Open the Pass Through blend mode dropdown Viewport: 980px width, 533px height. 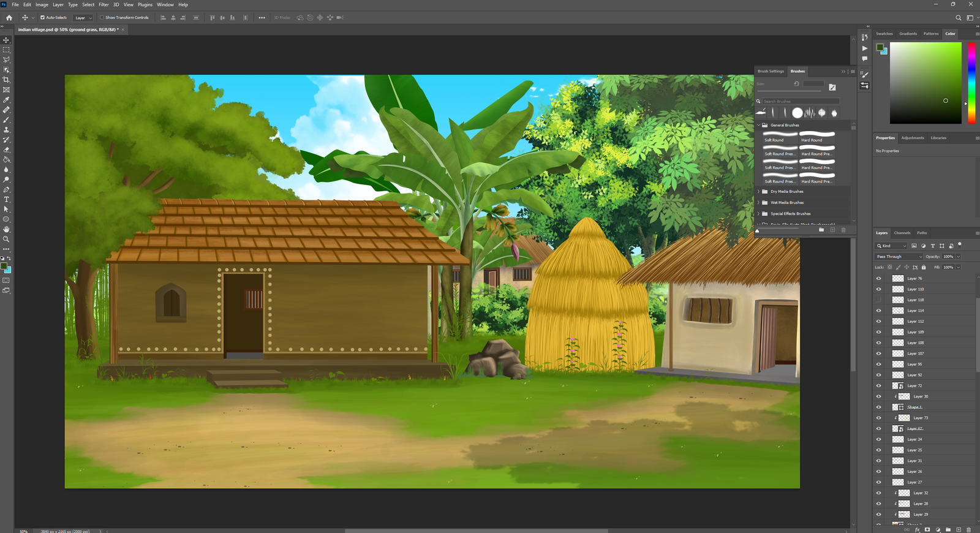pos(899,257)
